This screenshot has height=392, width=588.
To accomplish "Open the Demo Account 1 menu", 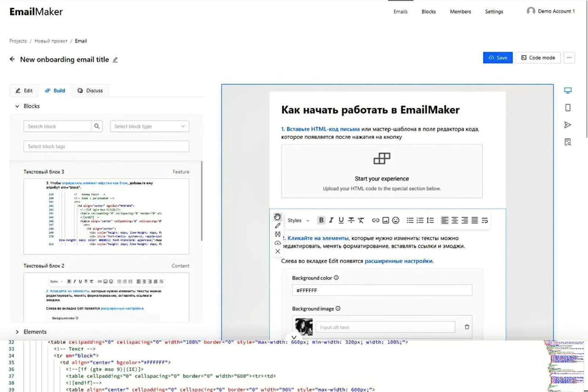I will (550, 11).
